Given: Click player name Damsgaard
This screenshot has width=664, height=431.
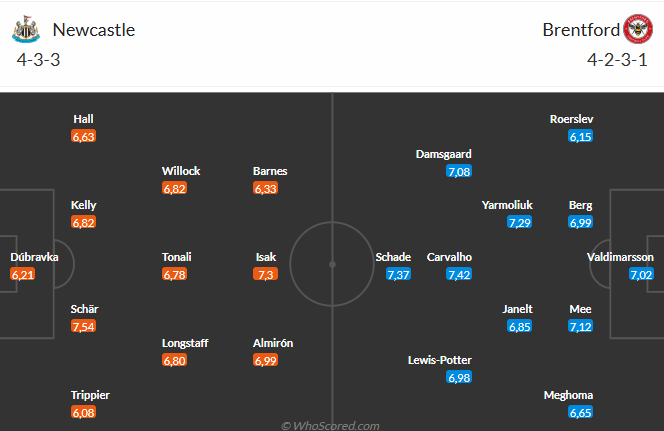Looking at the screenshot, I should (x=444, y=154).
